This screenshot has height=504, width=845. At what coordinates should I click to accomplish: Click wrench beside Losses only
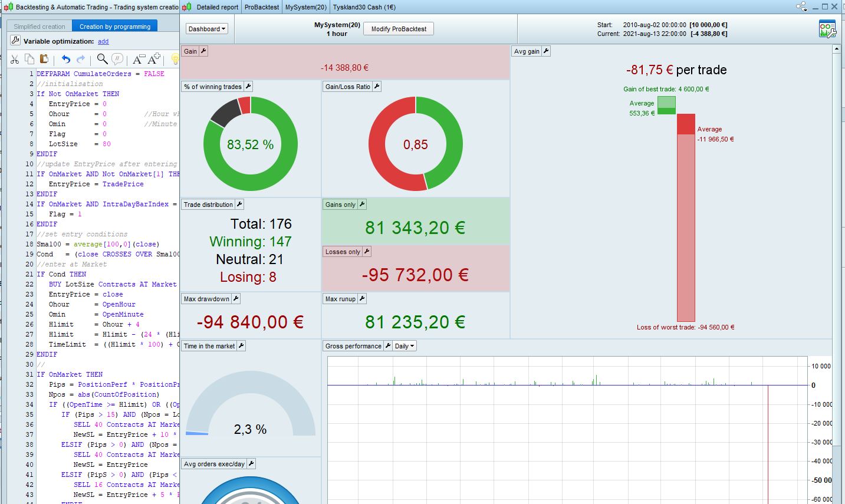[367, 252]
